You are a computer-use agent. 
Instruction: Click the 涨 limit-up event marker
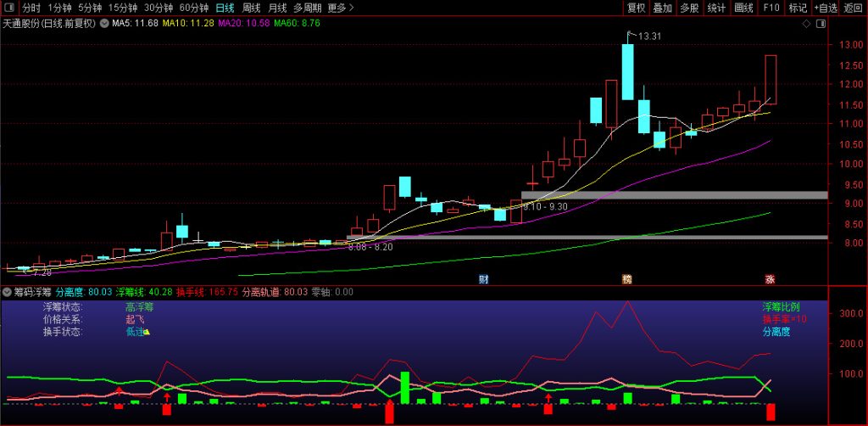pos(770,278)
